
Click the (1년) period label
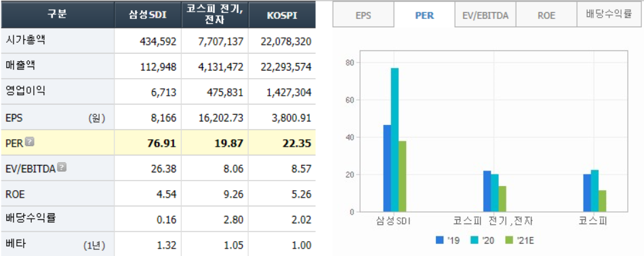94,246
